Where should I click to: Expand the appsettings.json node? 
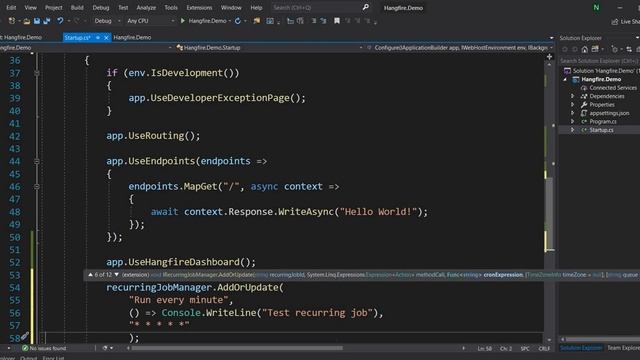point(572,113)
